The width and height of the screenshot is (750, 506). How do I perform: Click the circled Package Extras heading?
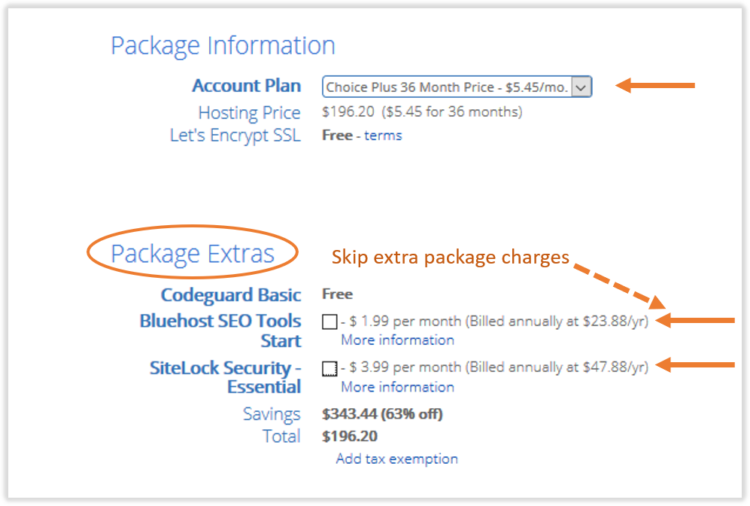[192, 254]
